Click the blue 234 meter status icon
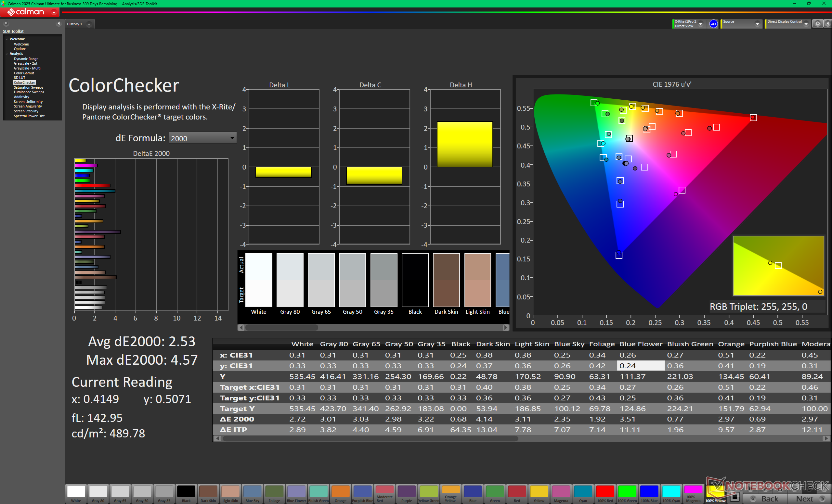Screen dimensions: 832x504 coord(713,24)
